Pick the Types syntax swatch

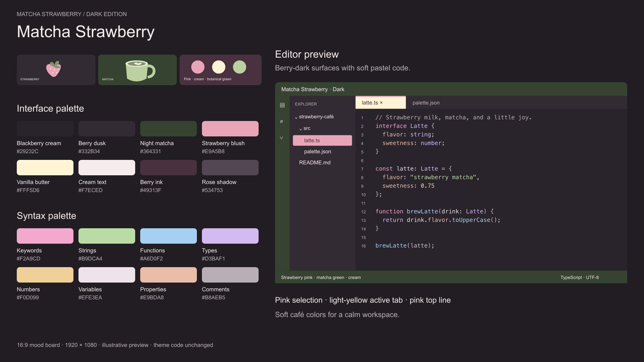click(230, 236)
